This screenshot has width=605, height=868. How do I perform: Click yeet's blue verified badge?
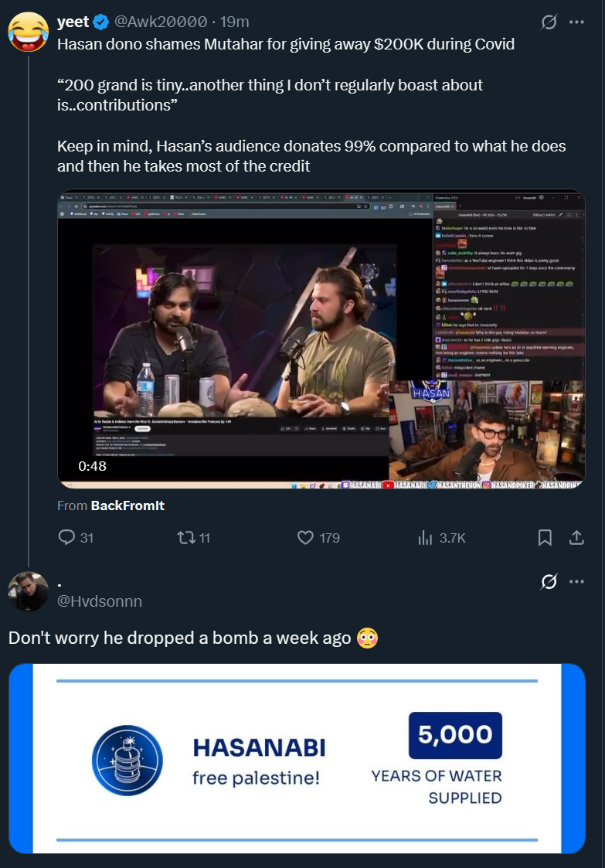[100, 22]
